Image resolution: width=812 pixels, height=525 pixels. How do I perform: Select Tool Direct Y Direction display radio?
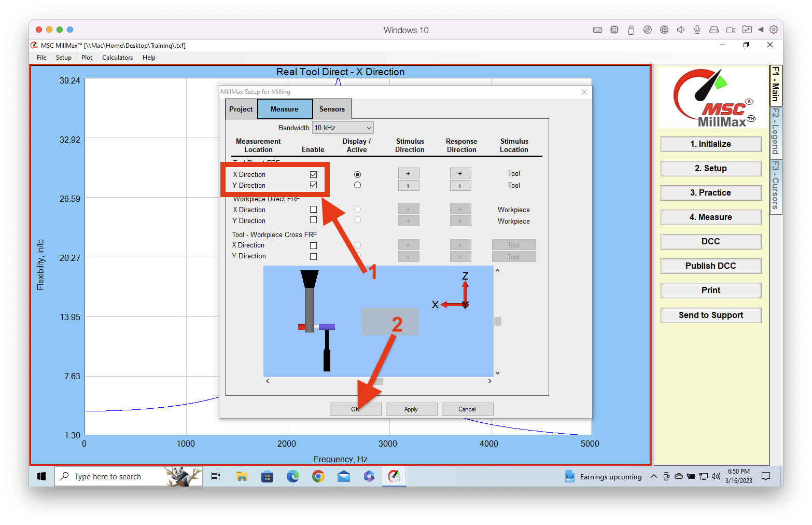(357, 185)
